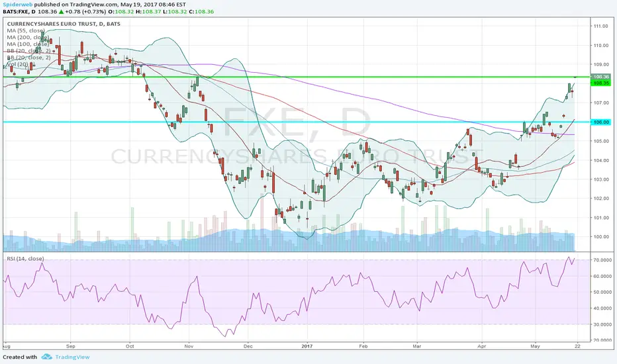Click the TradingView cloud logo icon
The width and height of the screenshot is (617, 364).
coord(47,357)
